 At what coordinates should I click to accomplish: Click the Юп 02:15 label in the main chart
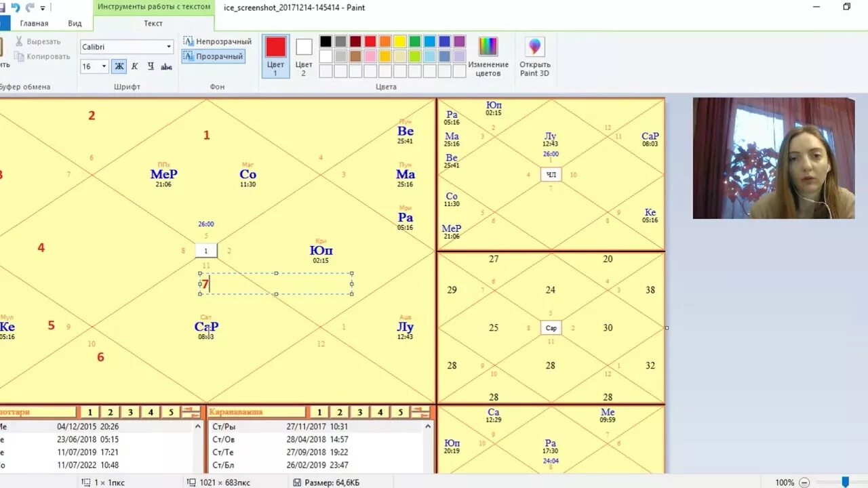[321, 253]
